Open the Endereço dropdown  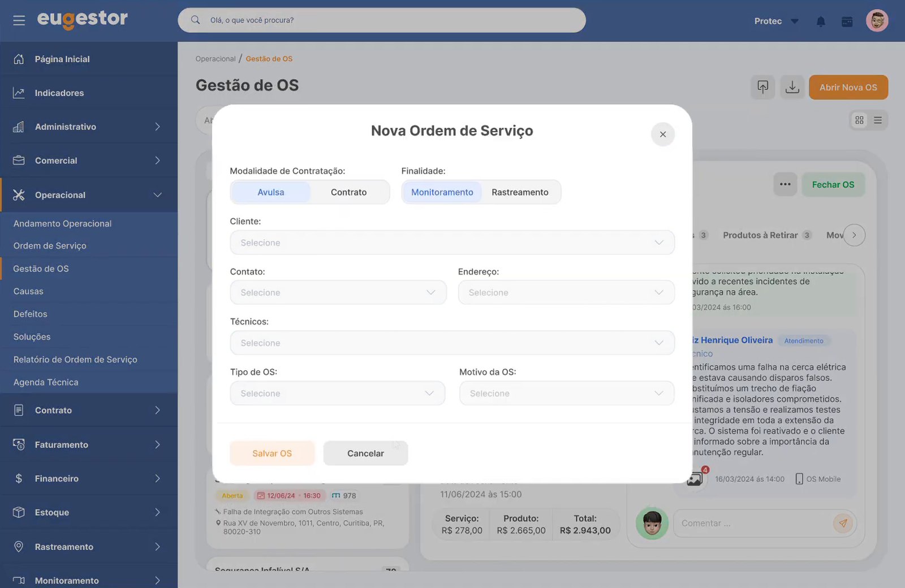click(x=566, y=292)
